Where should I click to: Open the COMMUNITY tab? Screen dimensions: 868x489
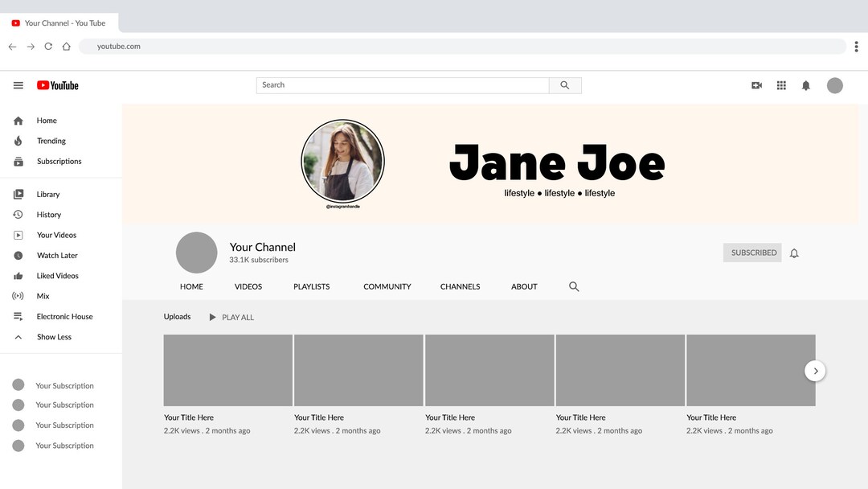(x=387, y=286)
